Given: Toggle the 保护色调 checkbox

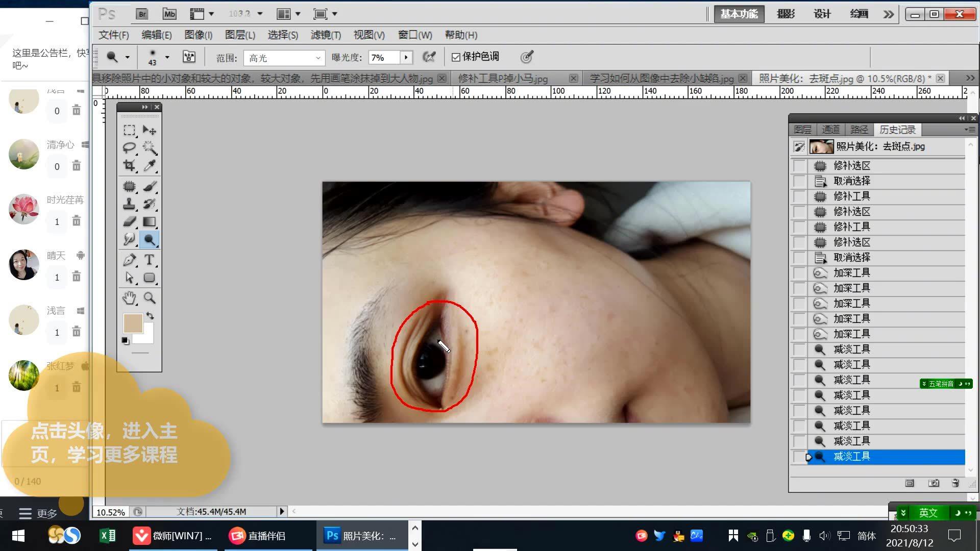Looking at the screenshot, I should pyautogui.click(x=456, y=57).
